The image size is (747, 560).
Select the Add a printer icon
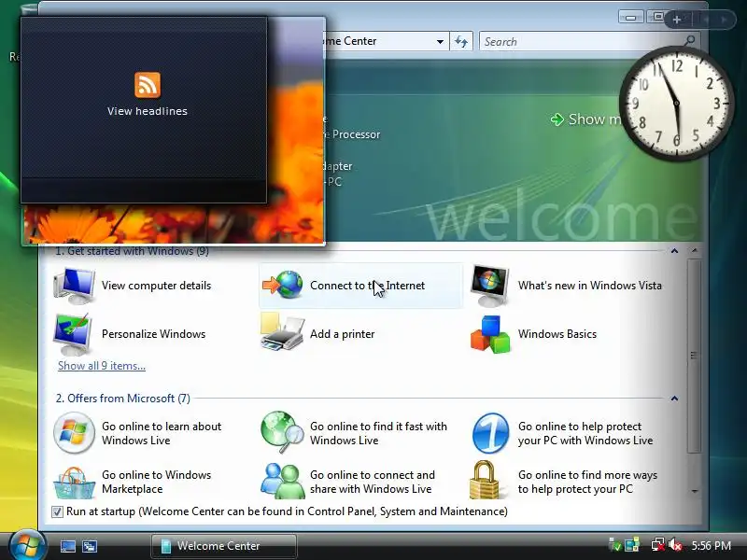[282, 331]
